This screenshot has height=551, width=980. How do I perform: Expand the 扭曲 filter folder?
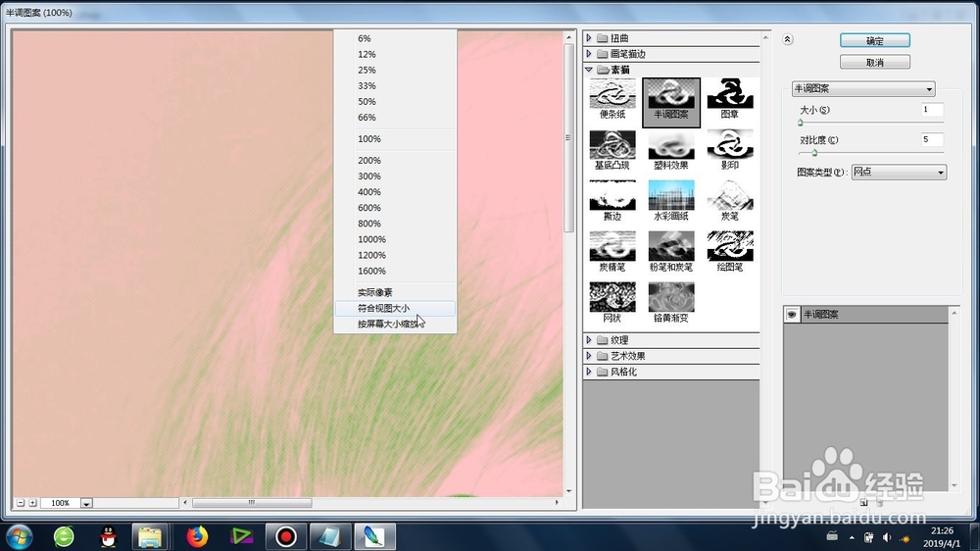tap(589, 38)
